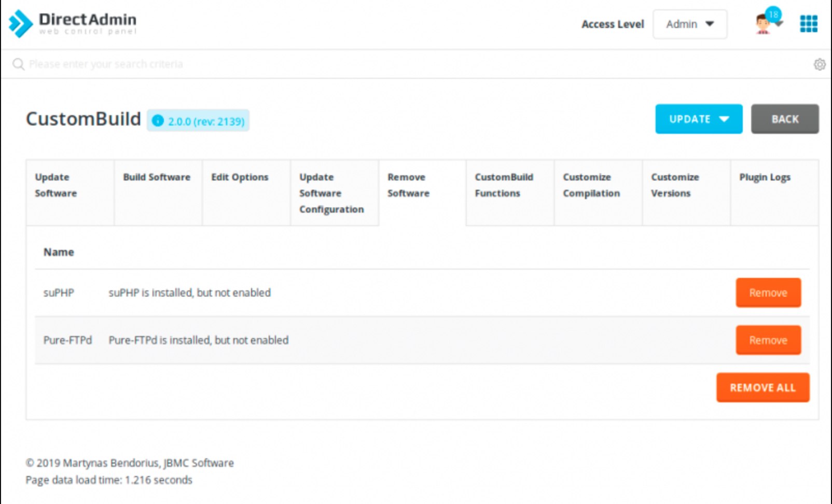Viewport: 832px width, 504px height.
Task: Click the suPHP name cell
Action: (59, 293)
